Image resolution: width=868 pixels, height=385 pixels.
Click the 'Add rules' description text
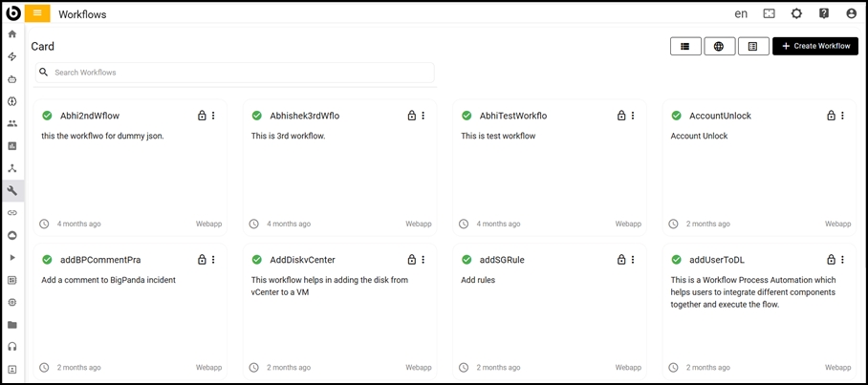pyautogui.click(x=478, y=280)
